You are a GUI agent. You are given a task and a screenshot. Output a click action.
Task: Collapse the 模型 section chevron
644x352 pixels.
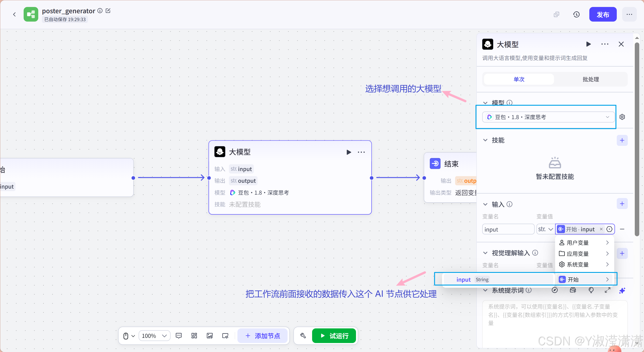485,103
